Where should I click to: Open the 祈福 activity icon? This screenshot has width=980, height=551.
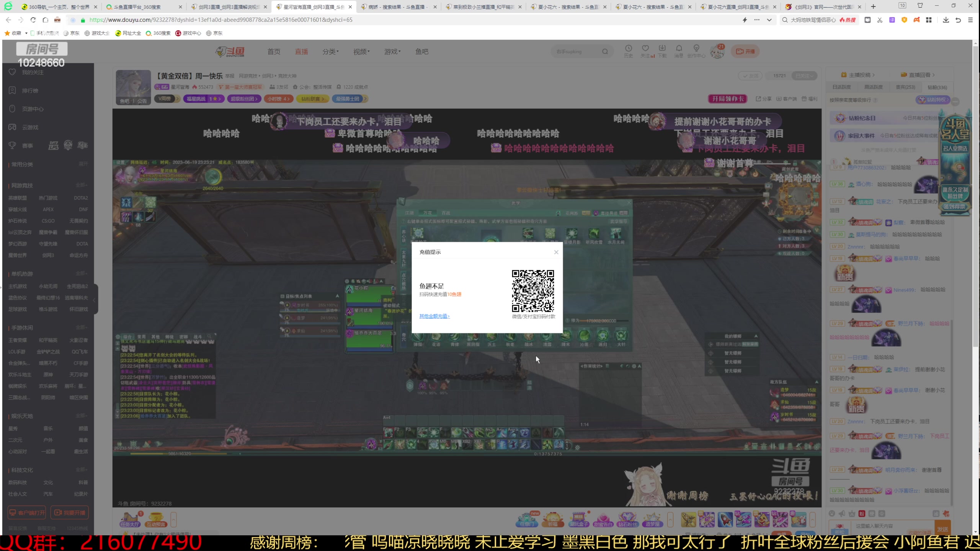click(553, 520)
